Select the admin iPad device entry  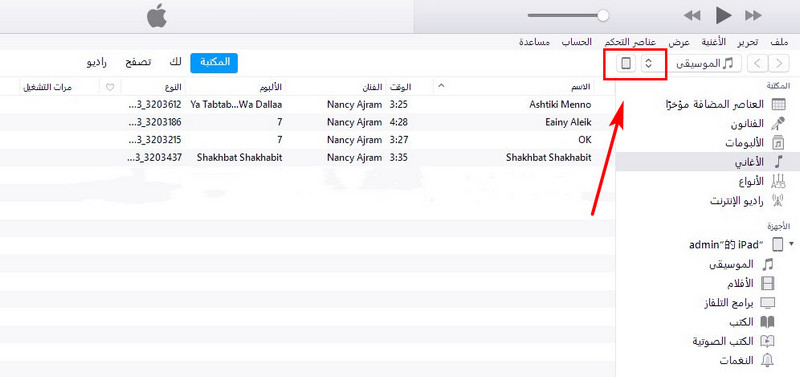[x=726, y=244]
